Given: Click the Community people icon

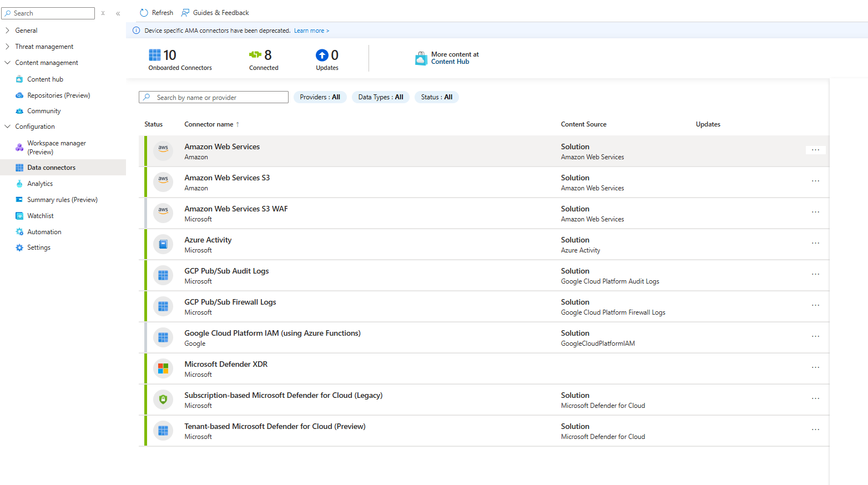Looking at the screenshot, I should (19, 111).
